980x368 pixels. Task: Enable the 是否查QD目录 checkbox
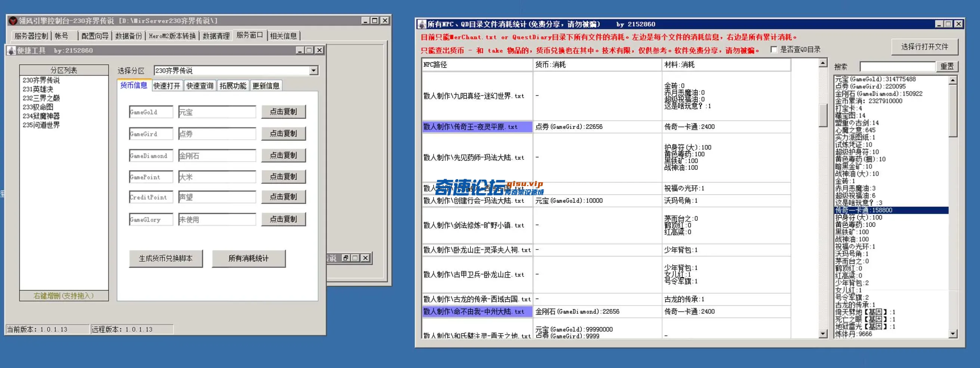[773, 49]
